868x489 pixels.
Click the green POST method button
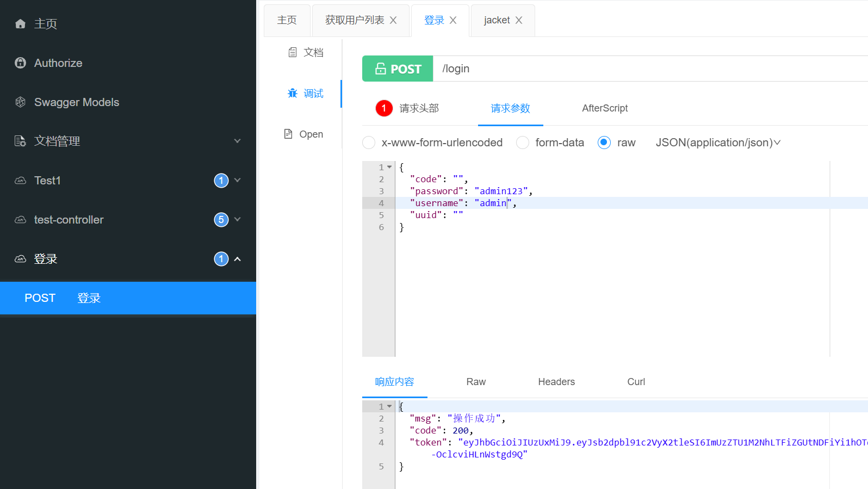point(398,69)
